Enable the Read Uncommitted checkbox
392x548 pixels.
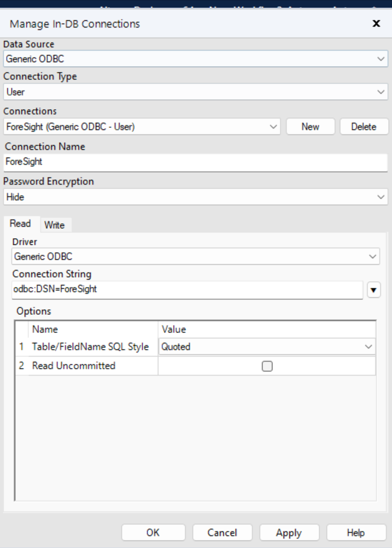[x=267, y=366]
